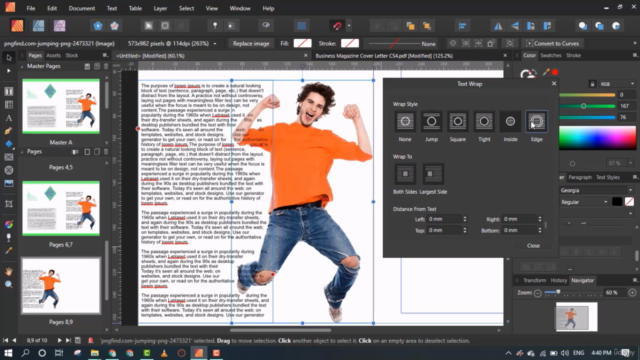The width and height of the screenshot is (640, 360).
Task: Click the Top distance input field
Action: 444,231
